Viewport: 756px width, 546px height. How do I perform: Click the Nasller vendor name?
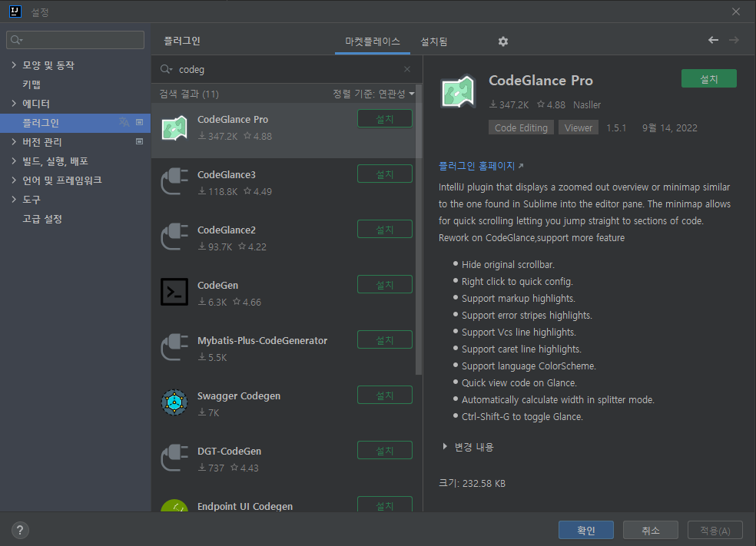[587, 104]
